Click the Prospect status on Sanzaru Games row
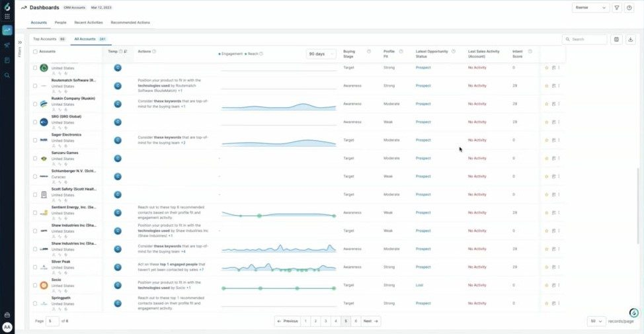 423,158
